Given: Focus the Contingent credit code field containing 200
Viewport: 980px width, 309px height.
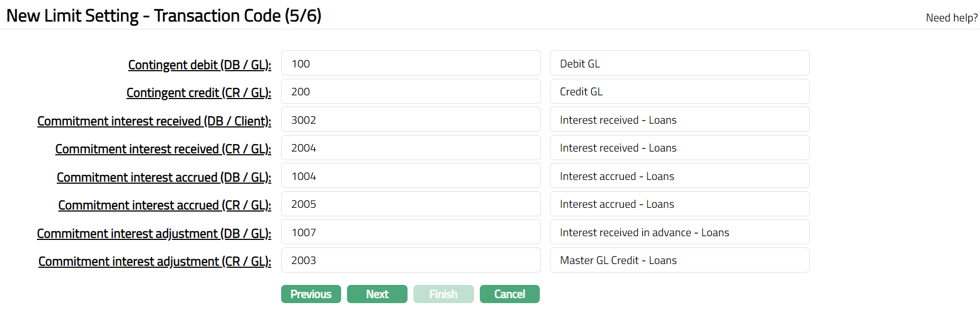Looking at the screenshot, I should coord(410,92).
